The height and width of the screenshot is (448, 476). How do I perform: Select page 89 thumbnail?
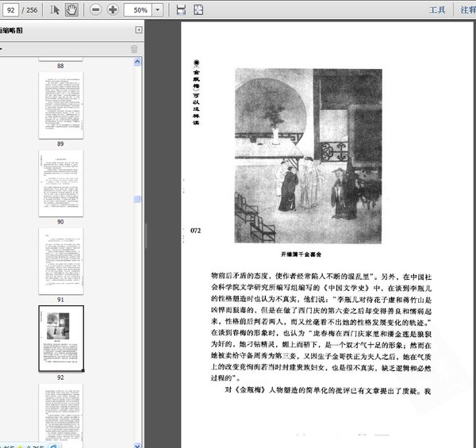(61, 105)
